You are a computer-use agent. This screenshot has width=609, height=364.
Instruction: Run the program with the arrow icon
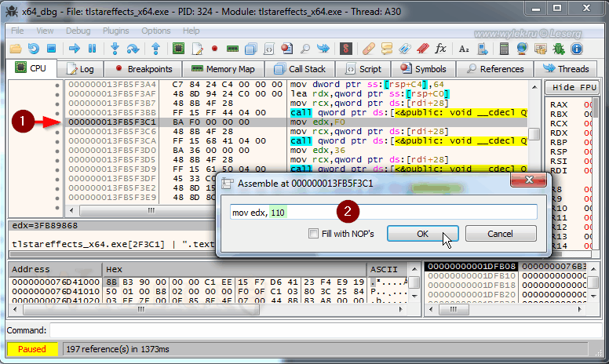[75, 49]
